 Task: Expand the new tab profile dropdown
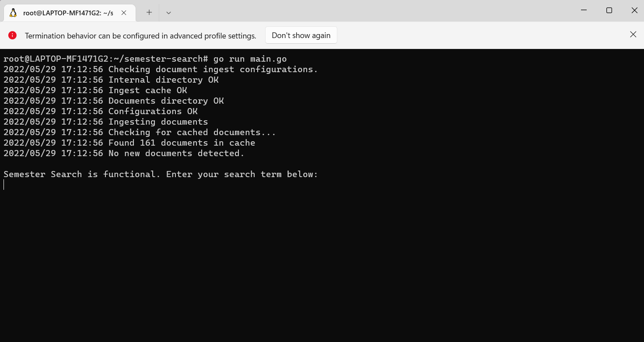(x=168, y=13)
